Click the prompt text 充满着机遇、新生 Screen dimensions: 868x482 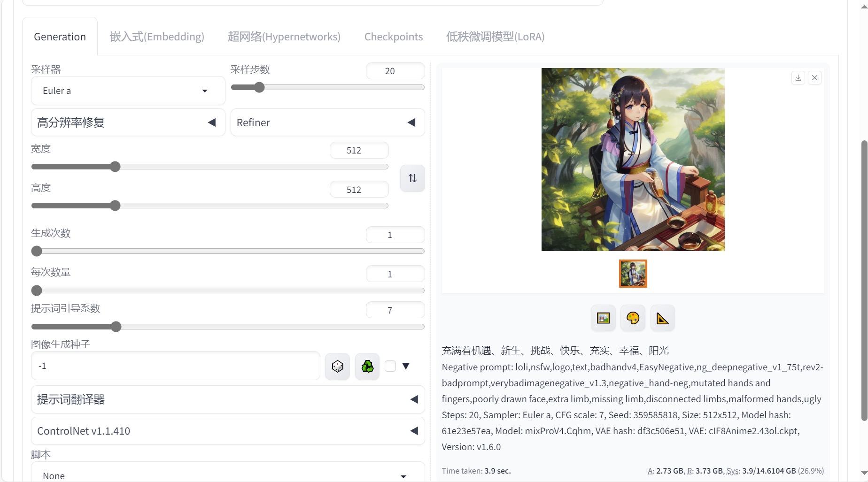[481, 351]
